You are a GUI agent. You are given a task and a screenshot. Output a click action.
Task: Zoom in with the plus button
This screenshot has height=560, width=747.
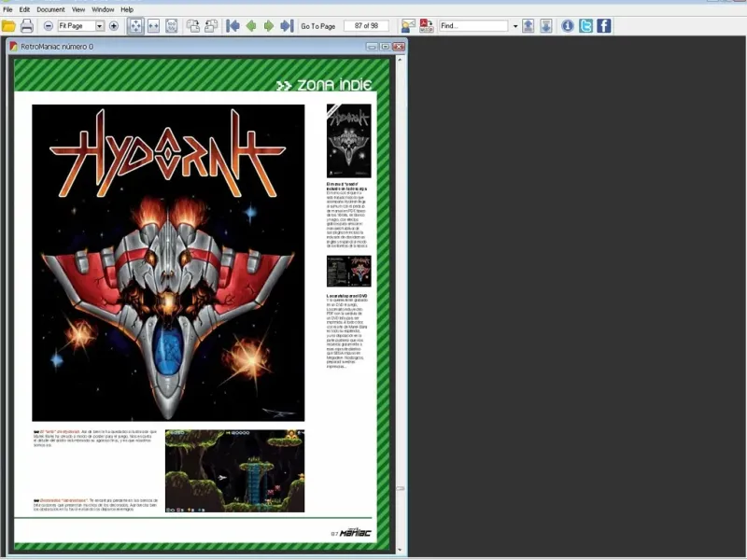[x=114, y=26]
